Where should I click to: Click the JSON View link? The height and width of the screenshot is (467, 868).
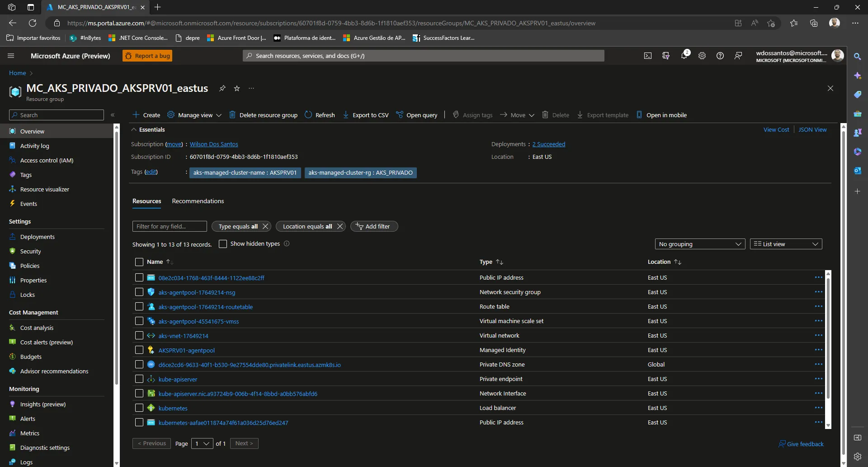coord(812,129)
